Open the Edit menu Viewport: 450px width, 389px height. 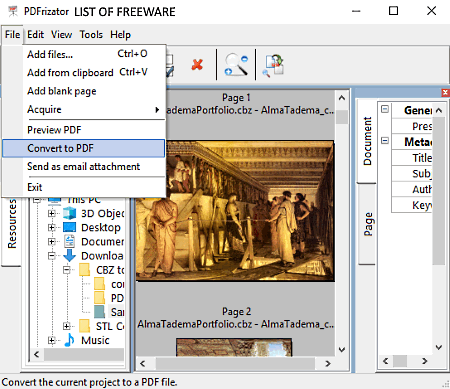pyautogui.click(x=35, y=34)
